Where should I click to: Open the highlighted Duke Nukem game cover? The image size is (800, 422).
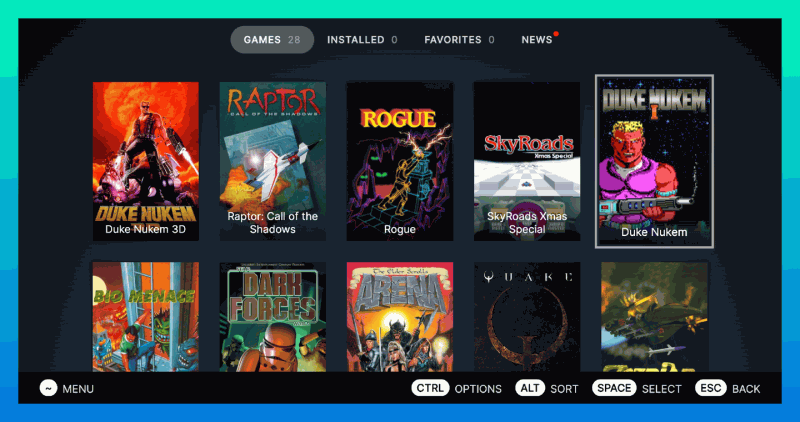pos(654,161)
